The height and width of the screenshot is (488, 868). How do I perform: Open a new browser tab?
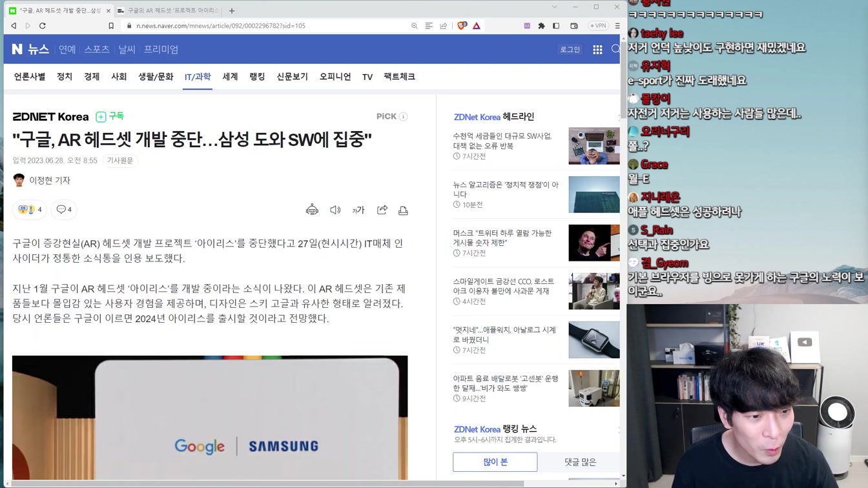232,10
